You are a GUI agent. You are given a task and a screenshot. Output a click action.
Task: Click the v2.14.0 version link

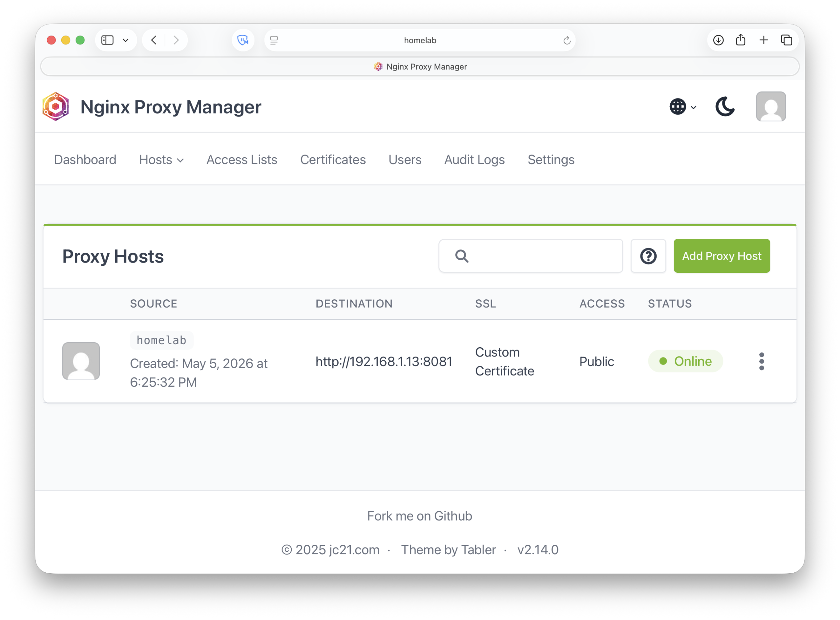(538, 550)
